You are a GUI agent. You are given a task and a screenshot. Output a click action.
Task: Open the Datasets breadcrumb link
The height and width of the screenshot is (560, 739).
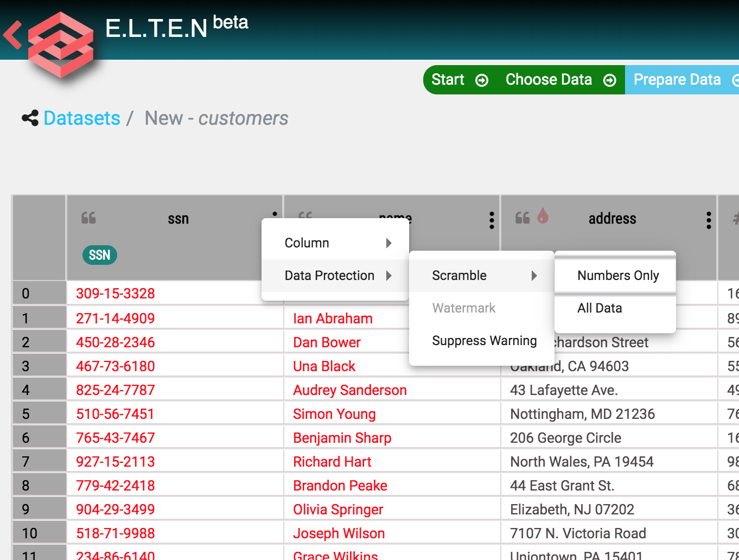[x=82, y=118]
